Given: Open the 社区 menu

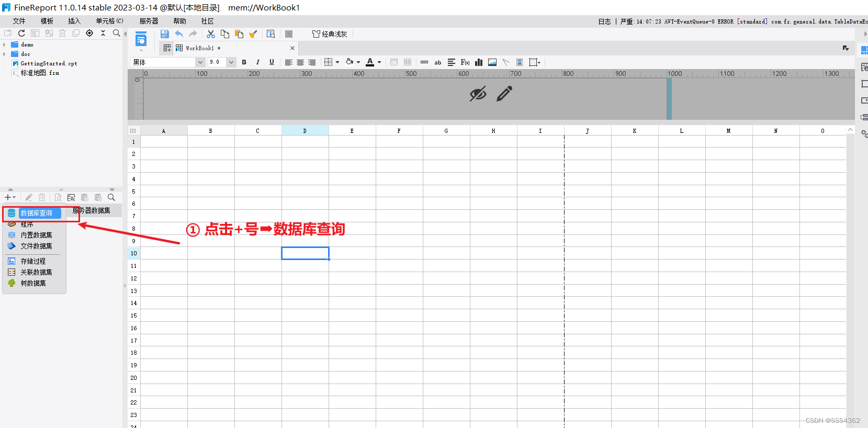Looking at the screenshot, I should (x=208, y=21).
